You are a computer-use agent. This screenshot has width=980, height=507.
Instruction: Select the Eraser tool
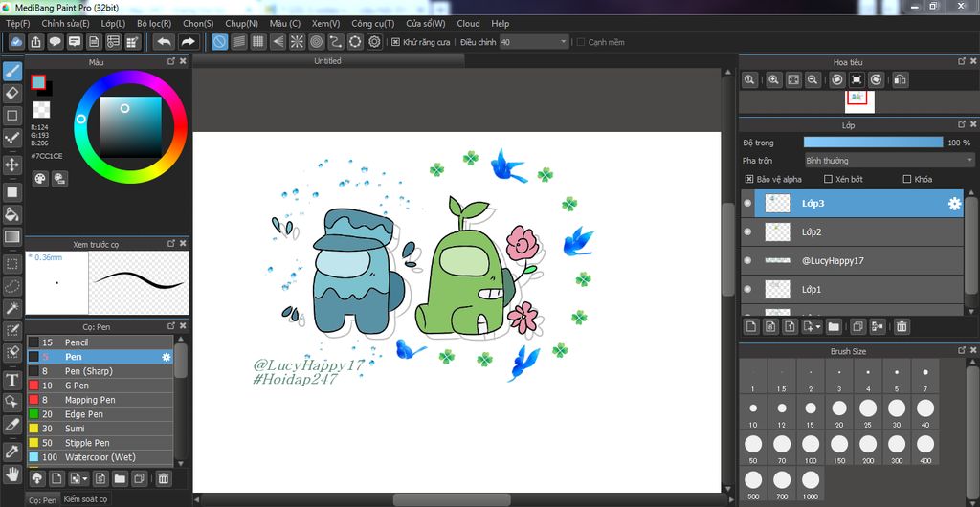(11, 94)
